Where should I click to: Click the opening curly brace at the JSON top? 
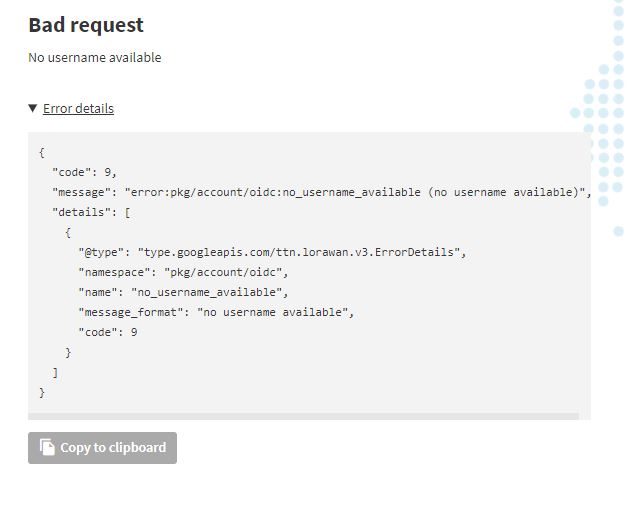click(42, 152)
